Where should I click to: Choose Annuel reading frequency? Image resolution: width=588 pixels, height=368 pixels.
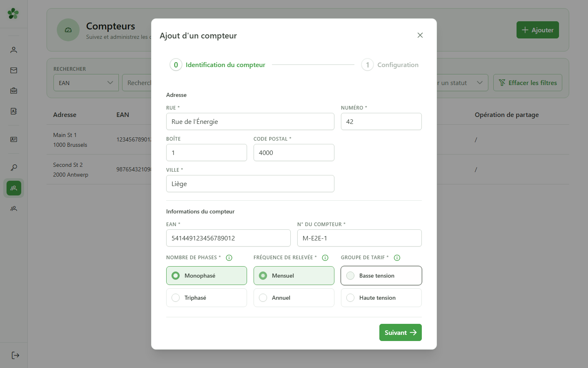pos(294,298)
